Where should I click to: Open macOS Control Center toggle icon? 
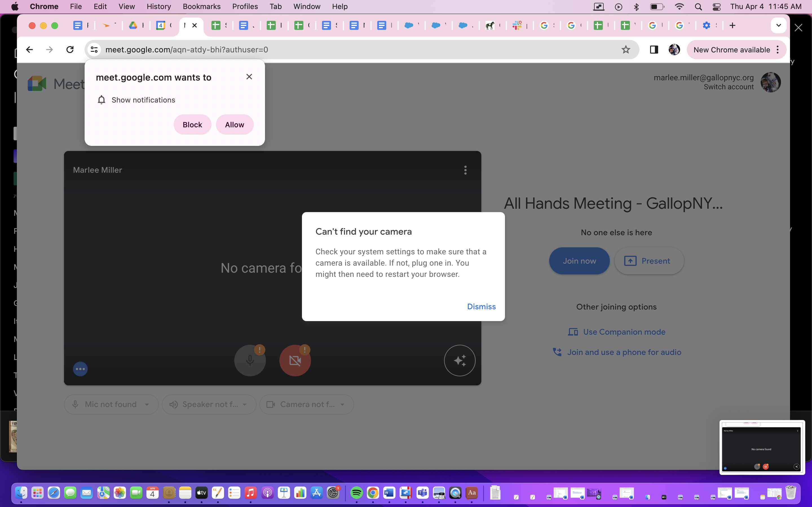point(716,7)
